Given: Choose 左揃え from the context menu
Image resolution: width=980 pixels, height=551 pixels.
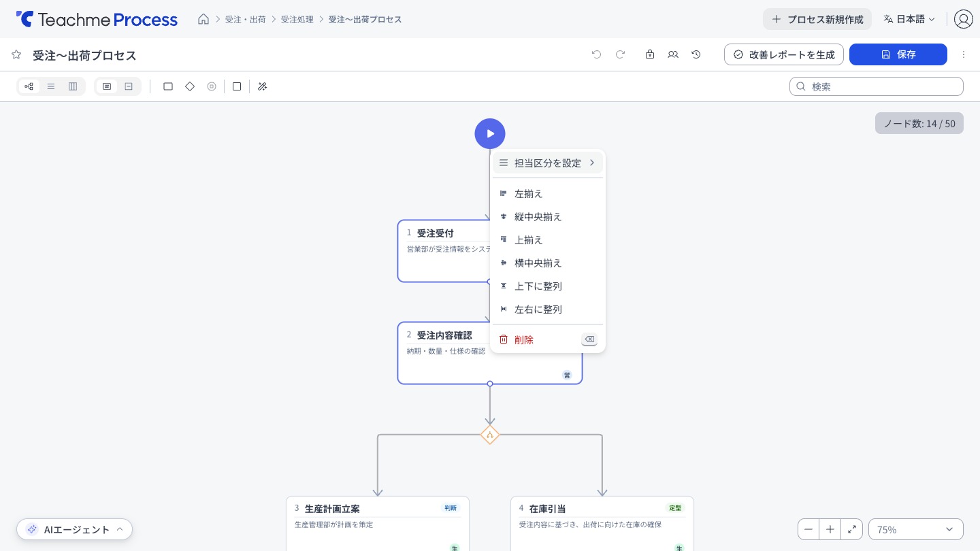Looking at the screenshot, I should tap(548, 194).
